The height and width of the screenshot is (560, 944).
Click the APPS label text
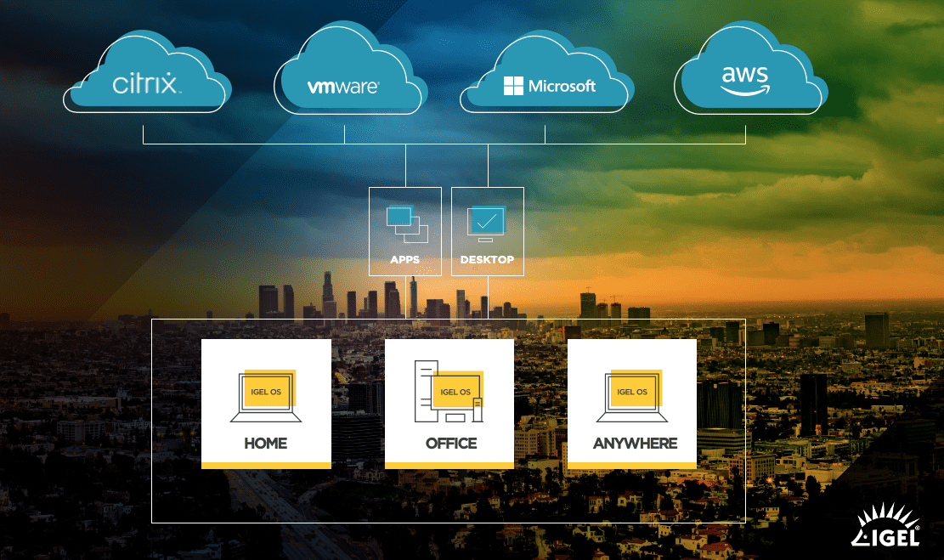point(405,259)
